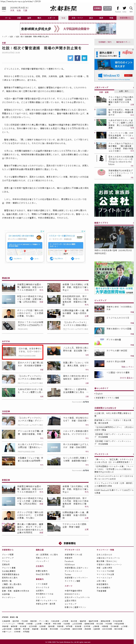This screenshot has width=136, height=644.
Task: Click the Facebook icon in header
Action: 118,8
